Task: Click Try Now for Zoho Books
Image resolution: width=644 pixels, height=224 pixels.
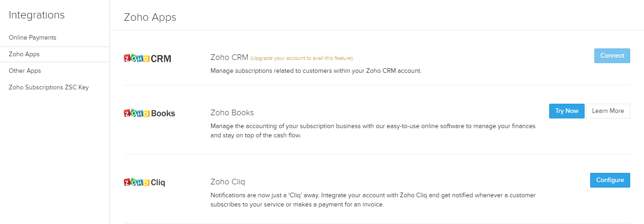Action: [x=567, y=111]
